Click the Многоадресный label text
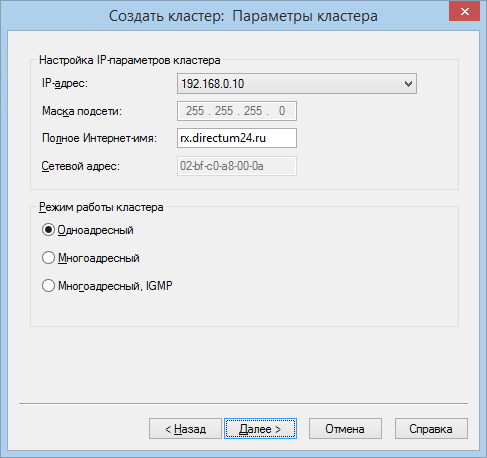This screenshot has width=487, height=458. click(x=99, y=258)
